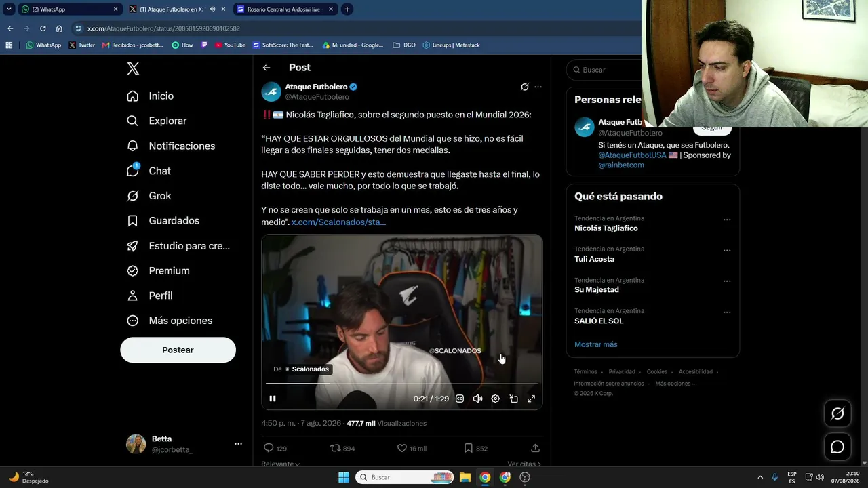Show hidden system tray icons
This screenshot has height=488, width=868.
(759, 477)
